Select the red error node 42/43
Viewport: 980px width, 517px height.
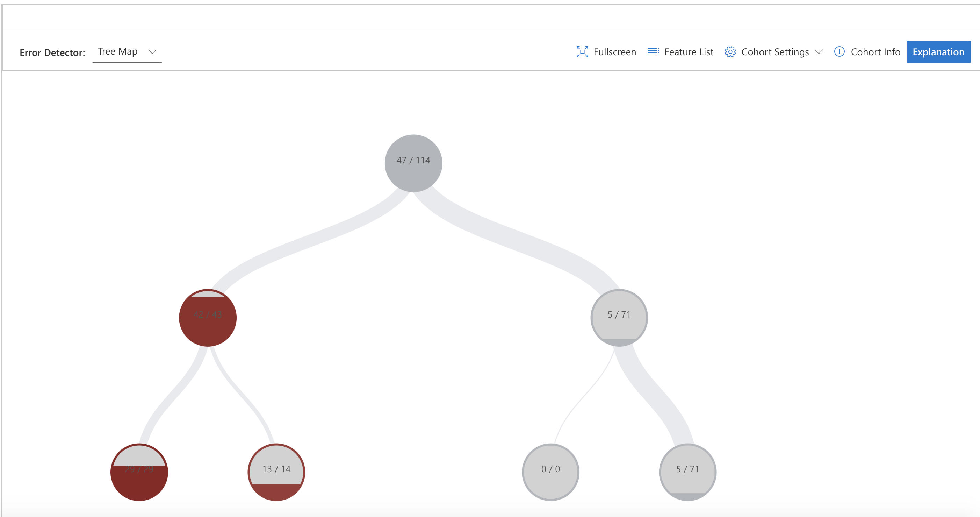[208, 317]
